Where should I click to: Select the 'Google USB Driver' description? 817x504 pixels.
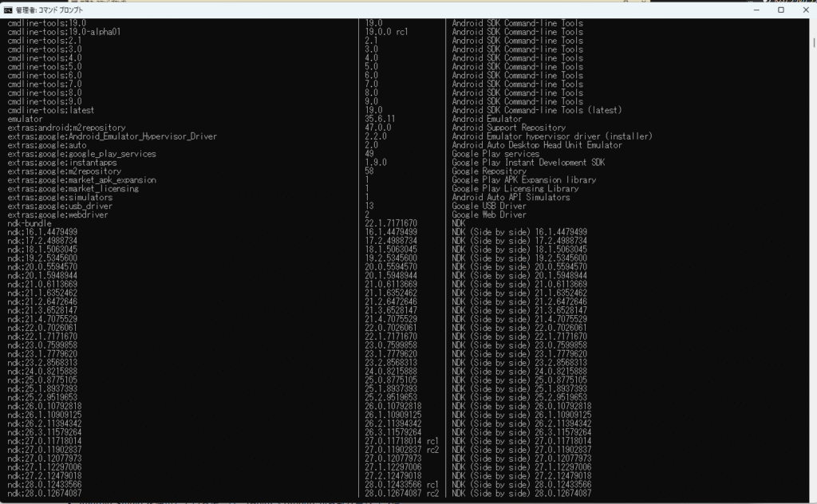pos(489,207)
